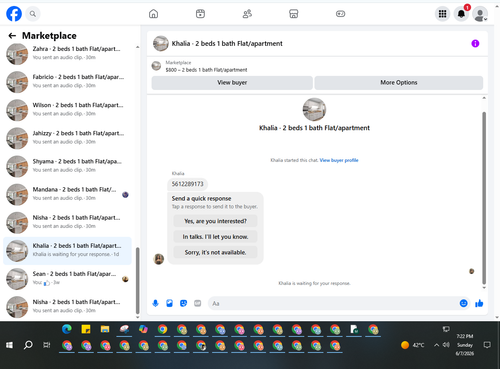Send quick response 'In talks. I'll let you know.'
500x369 pixels.
215,237
